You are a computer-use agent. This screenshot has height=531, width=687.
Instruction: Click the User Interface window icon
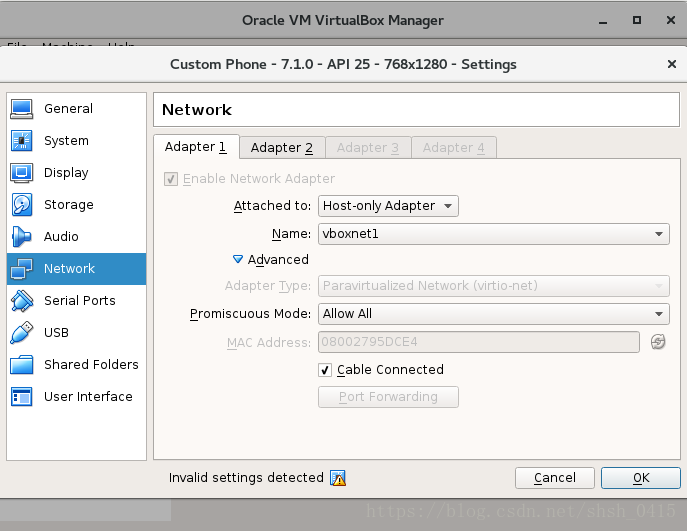pos(21,396)
